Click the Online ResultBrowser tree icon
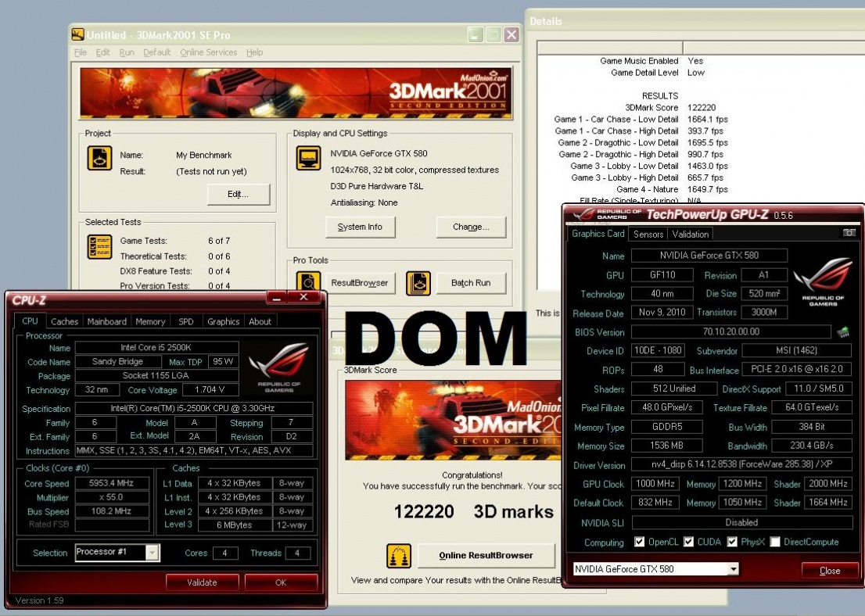 point(398,556)
